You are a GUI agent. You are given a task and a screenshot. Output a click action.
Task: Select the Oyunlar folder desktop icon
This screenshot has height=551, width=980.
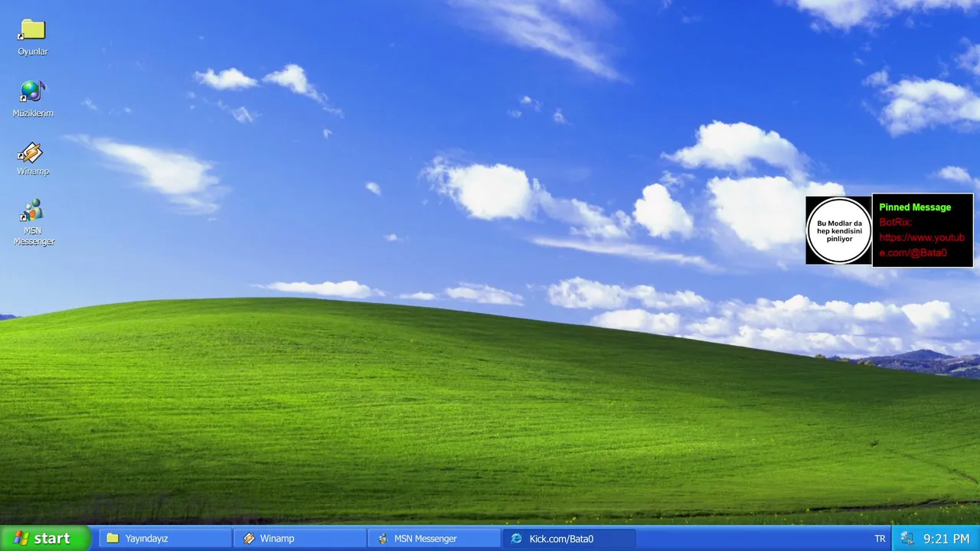[33, 37]
